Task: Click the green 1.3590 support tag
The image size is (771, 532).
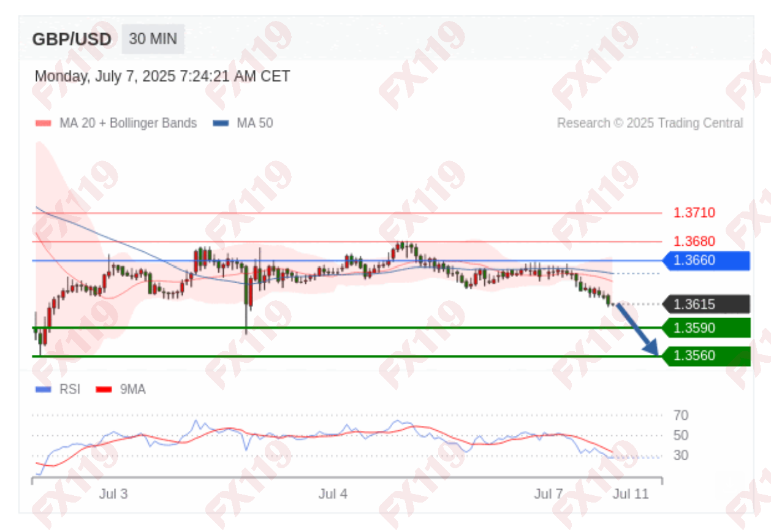Action: pyautogui.click(x=706, y=328)
